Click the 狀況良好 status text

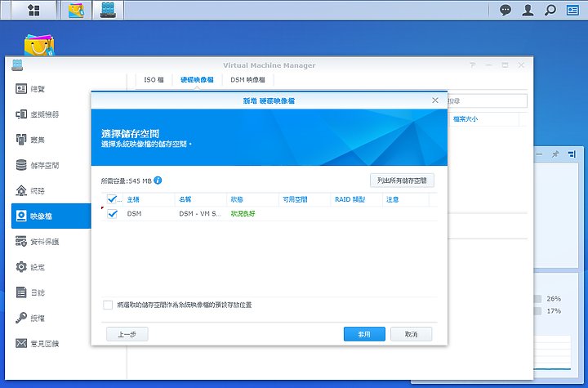point(243,213)
